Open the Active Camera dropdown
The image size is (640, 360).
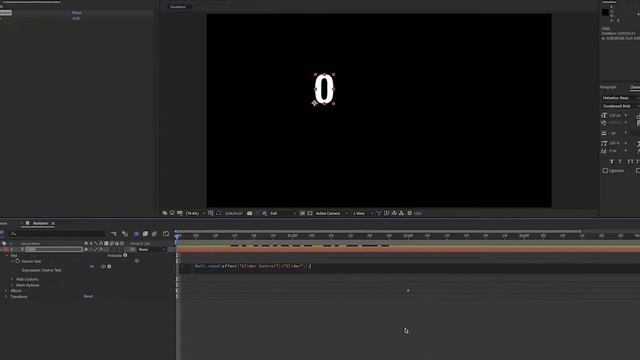[x=331, y=213]
